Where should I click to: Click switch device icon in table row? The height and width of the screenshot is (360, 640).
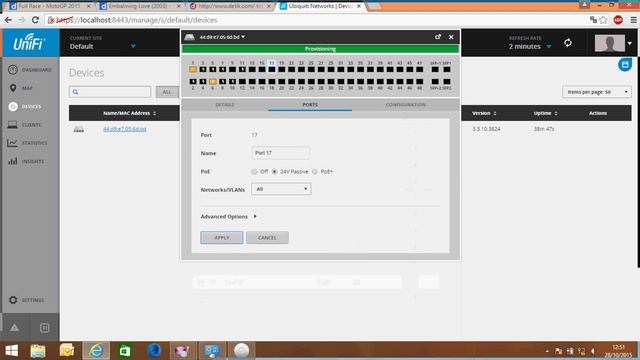point(79,129)
